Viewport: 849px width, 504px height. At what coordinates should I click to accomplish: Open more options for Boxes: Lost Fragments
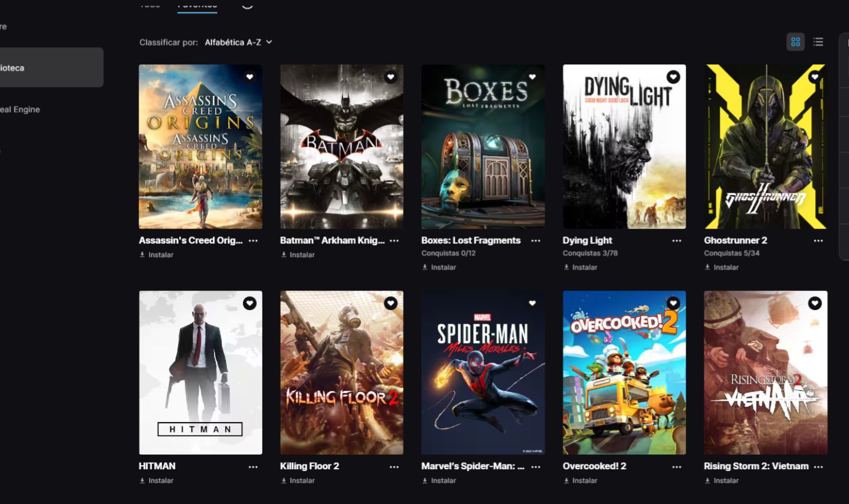pos(535,241)
